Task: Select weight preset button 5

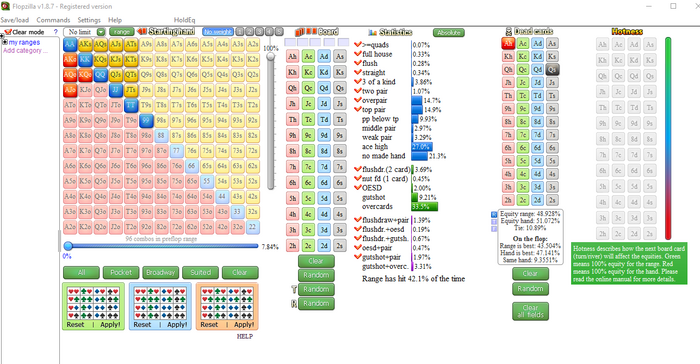Action: point(279,32)
